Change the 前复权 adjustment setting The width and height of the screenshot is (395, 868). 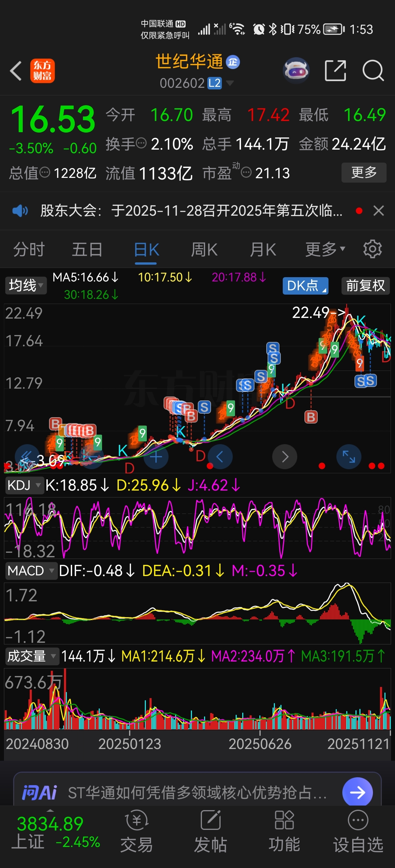(x=365, y=286)
